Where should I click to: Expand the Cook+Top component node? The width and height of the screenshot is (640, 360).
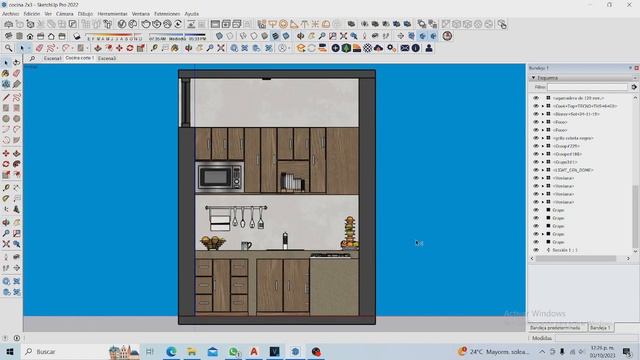coord(543,106)
